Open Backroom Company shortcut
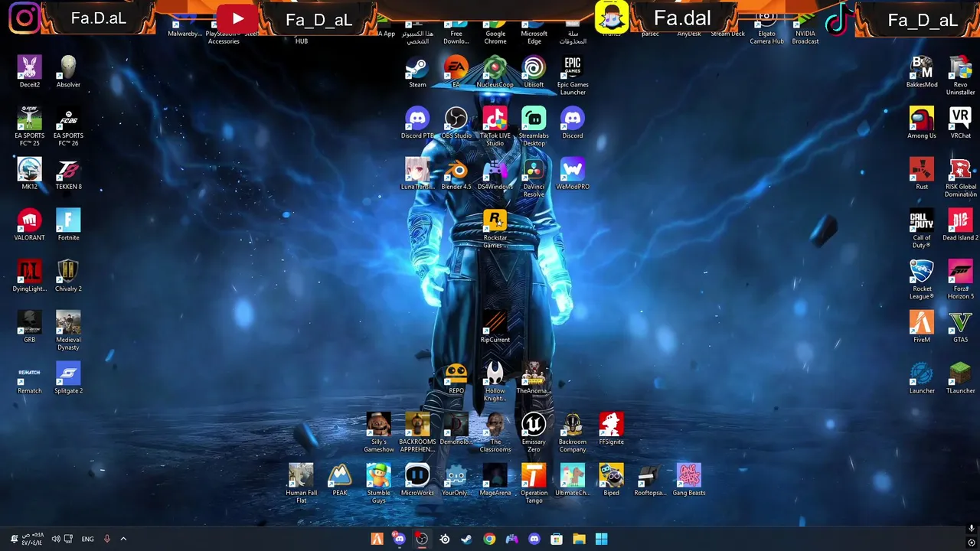This screenshot has width=980, height=551. pyautogui.click(x=573, y=433)
